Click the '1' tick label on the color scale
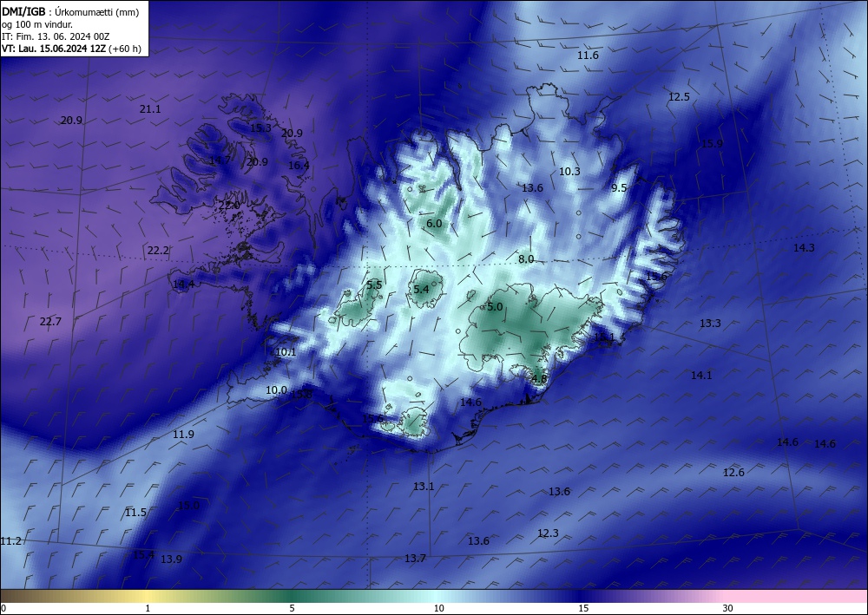This screenshot has width=868, height=615. point(148,608)
